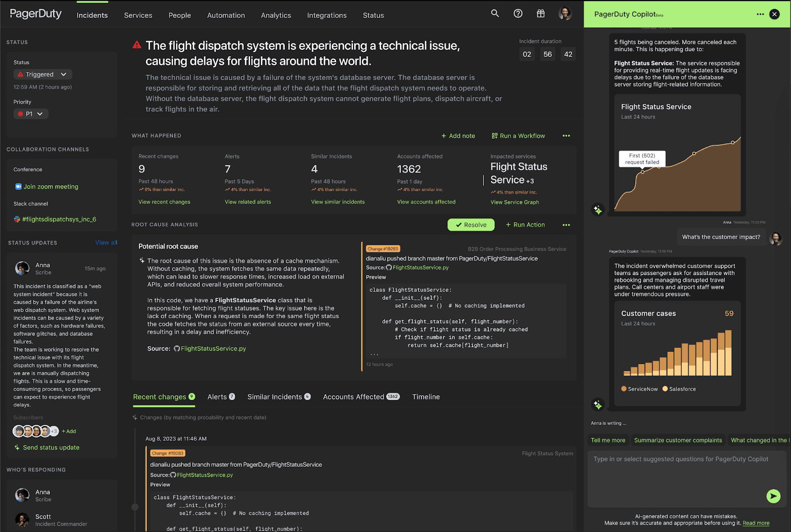Open the People menu
This screenshot has height=532, width=791.
[x=179, y=15]
